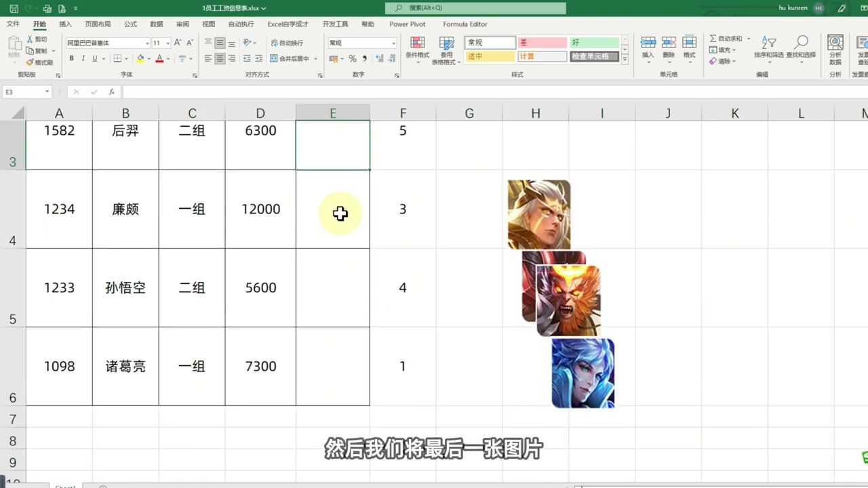Viewport: 868px width, 488px height.
Task: Open Conditional Formatting (条件格式)
Action: (418, 49)
